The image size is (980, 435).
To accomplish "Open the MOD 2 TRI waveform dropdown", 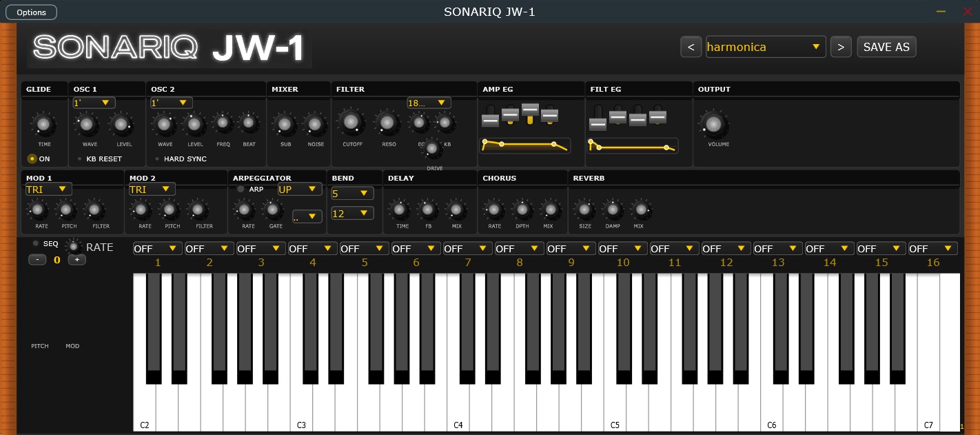I will [x=152, y=189].
